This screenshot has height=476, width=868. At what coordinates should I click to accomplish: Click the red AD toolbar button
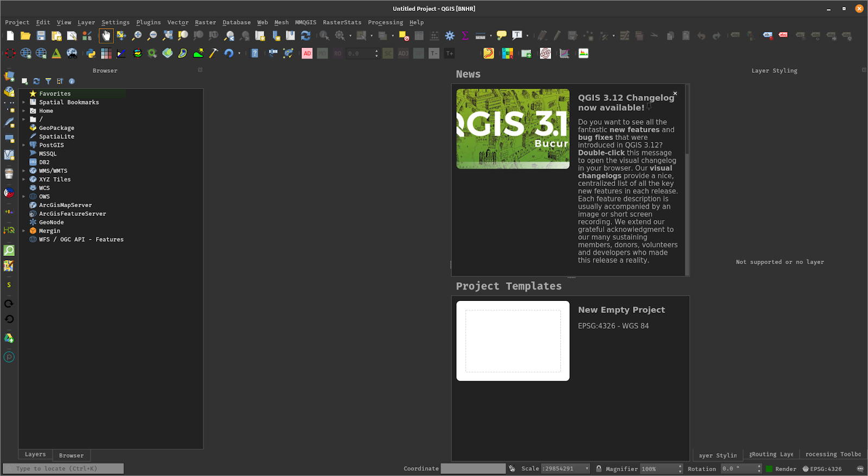tap(307, 53)
